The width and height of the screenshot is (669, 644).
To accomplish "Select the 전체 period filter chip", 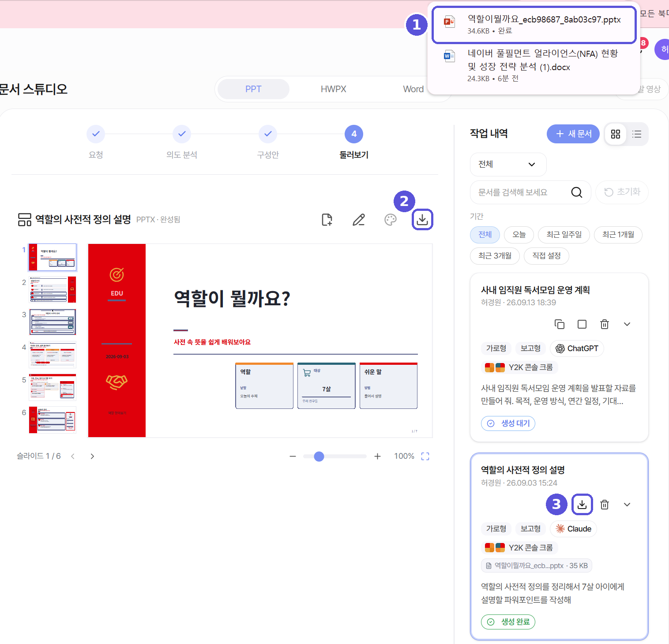I will (x=485, y=235).
